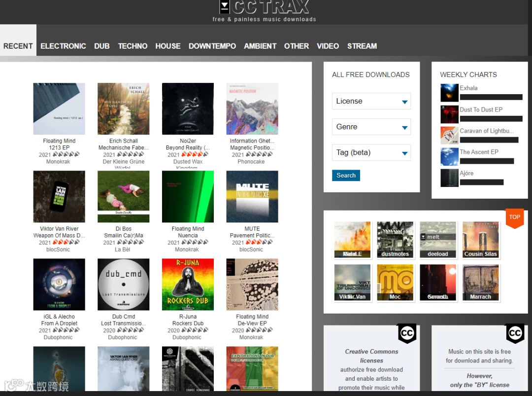The image size is (532, 396).
Task: Expand the License dropdown
Action: click(371, 101)
